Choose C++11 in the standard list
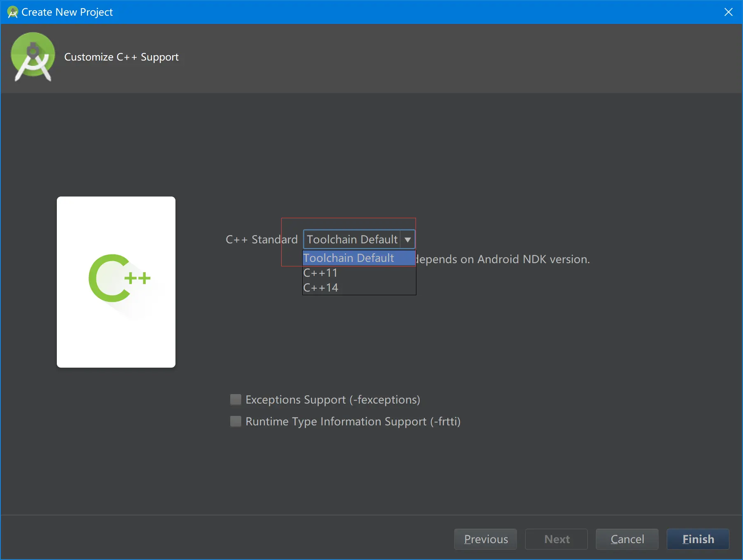This screenshot has height=560, width=743. [x=359, y=273]
